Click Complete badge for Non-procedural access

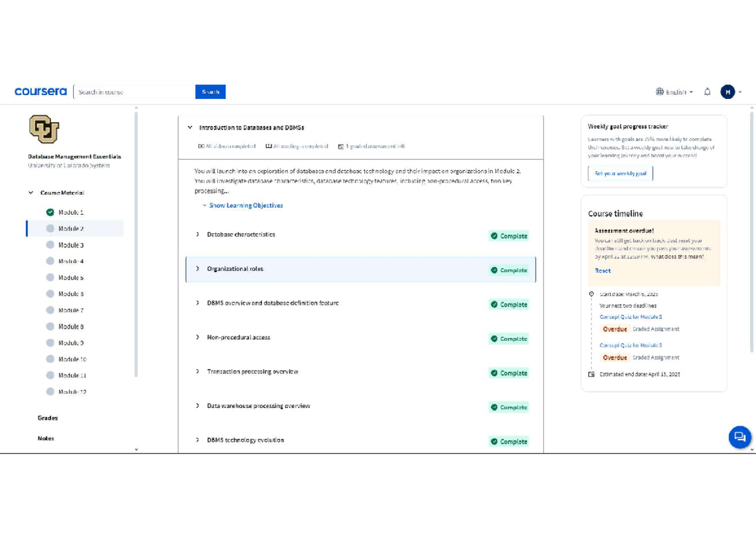point(508,339)
